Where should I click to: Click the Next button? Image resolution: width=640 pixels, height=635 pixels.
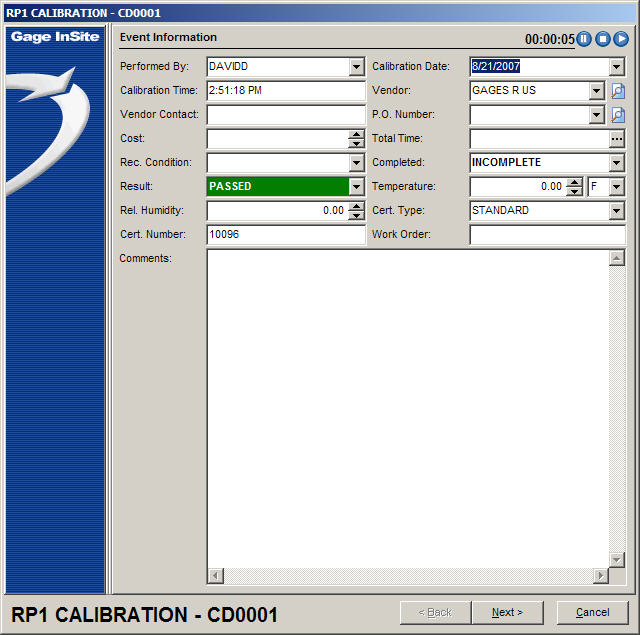tap(507, 612)
